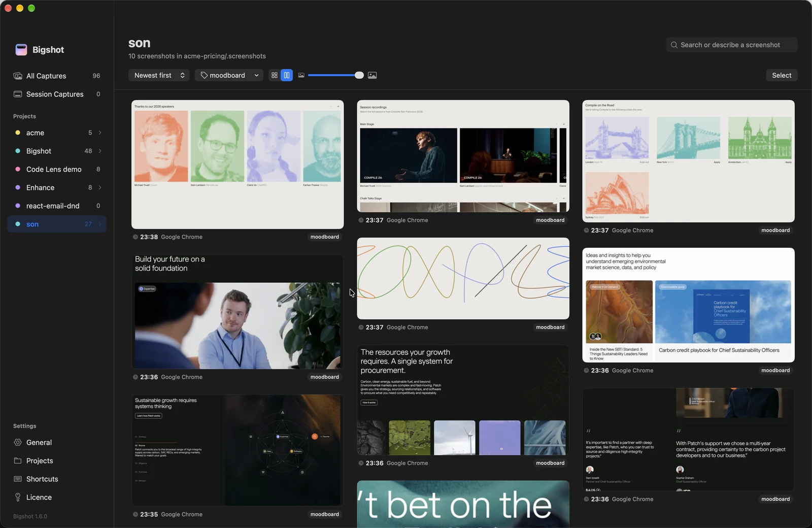Open the moodboard tag filter dropdown
This screenshot has height=528, width=812.
(229, 75)
